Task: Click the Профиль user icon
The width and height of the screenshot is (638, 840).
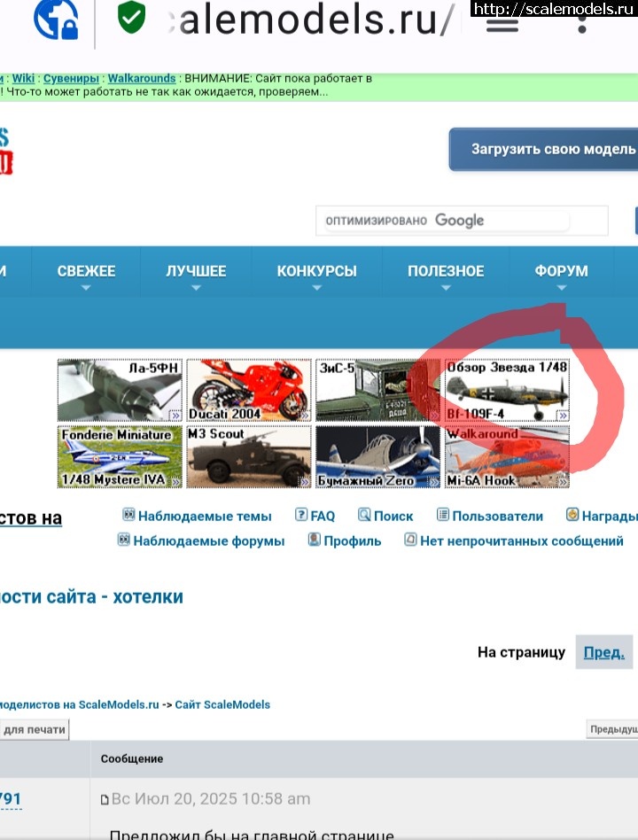Action: coord(314,540)
